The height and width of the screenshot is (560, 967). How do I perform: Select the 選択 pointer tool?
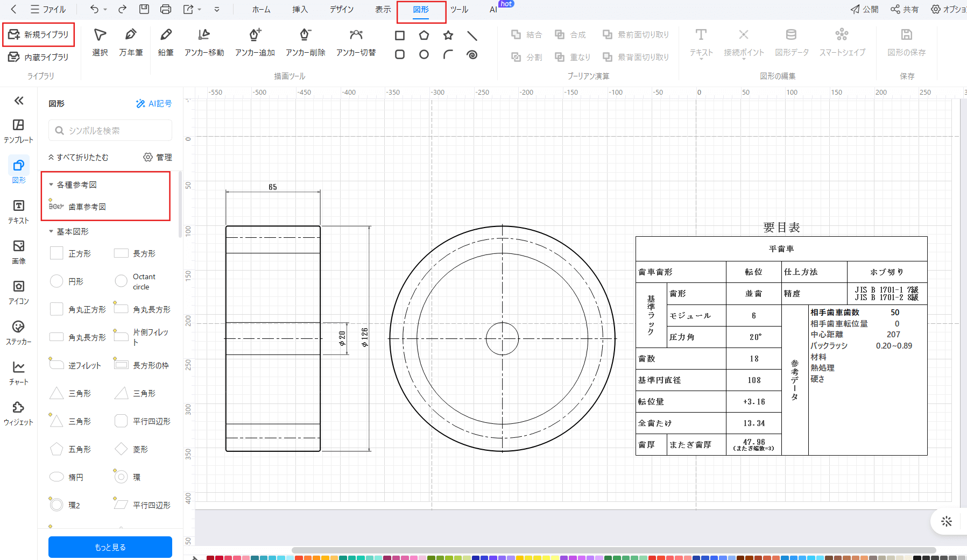100,42
